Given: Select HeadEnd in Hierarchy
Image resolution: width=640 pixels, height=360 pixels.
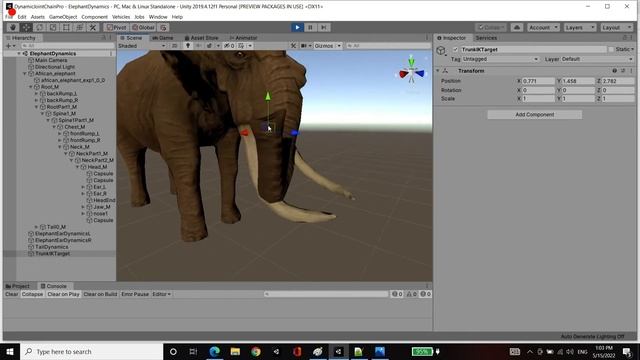Looking at the screenshot, I should [x=104, y=200].
